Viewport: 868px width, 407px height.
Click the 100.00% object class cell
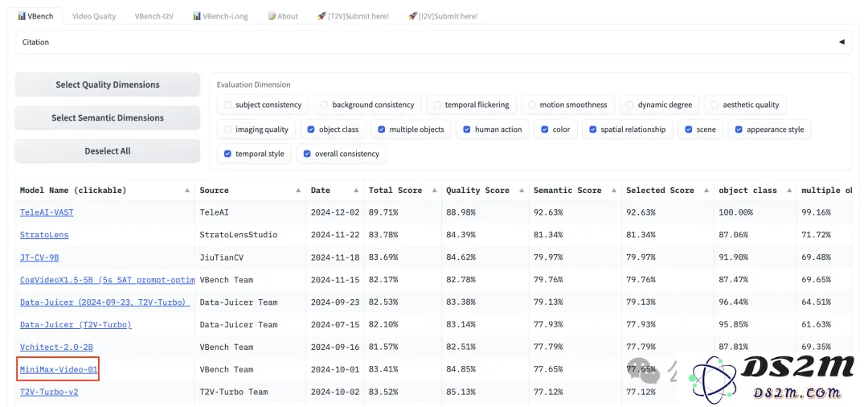(755, 212)
